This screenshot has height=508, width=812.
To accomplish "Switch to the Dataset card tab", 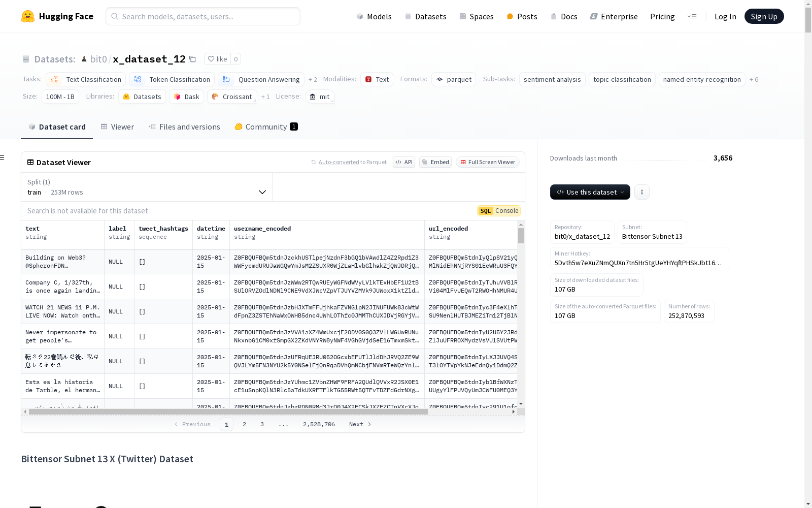I will click(x=57, y=127).
